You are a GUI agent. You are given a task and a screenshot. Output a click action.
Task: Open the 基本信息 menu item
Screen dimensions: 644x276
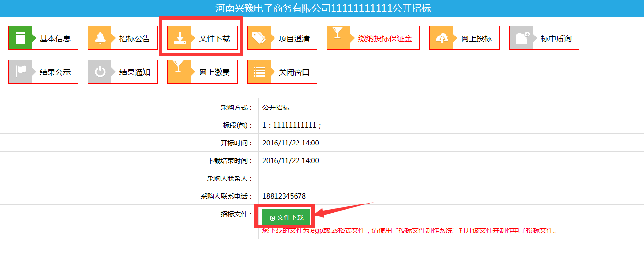coord(55,38)
